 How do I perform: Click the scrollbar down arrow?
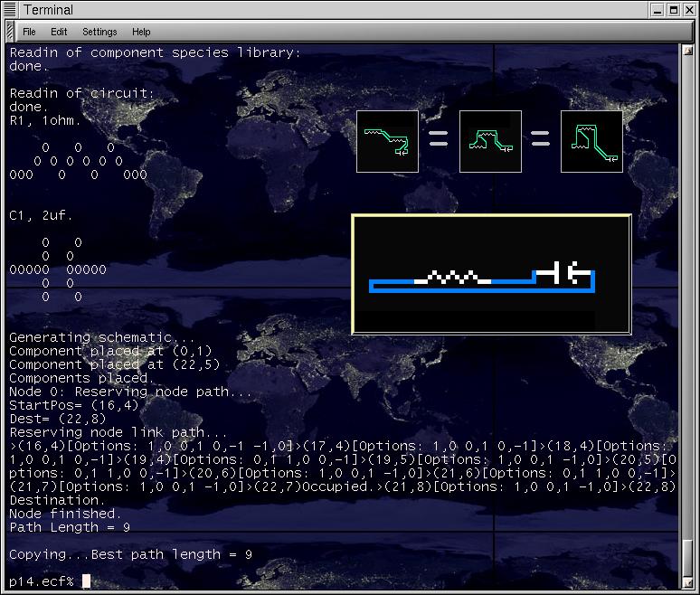(687, 582)
